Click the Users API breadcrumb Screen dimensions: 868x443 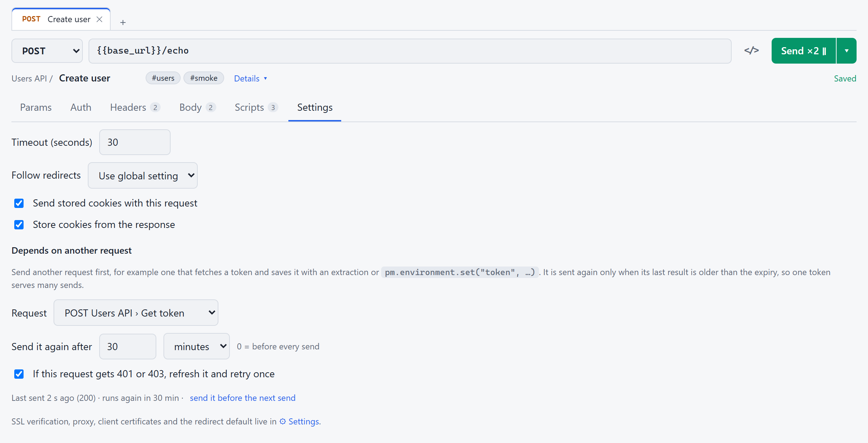(x=29, y=79)
